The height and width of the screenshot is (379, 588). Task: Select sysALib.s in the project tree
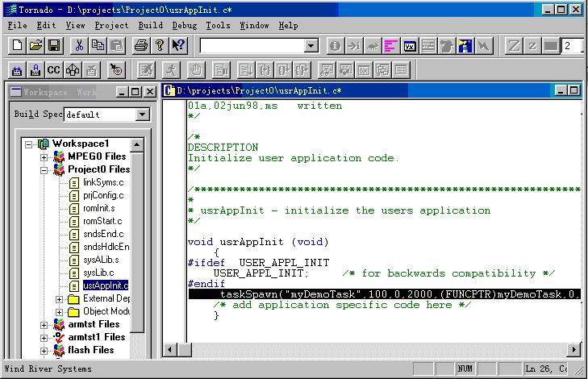(101, 260)
